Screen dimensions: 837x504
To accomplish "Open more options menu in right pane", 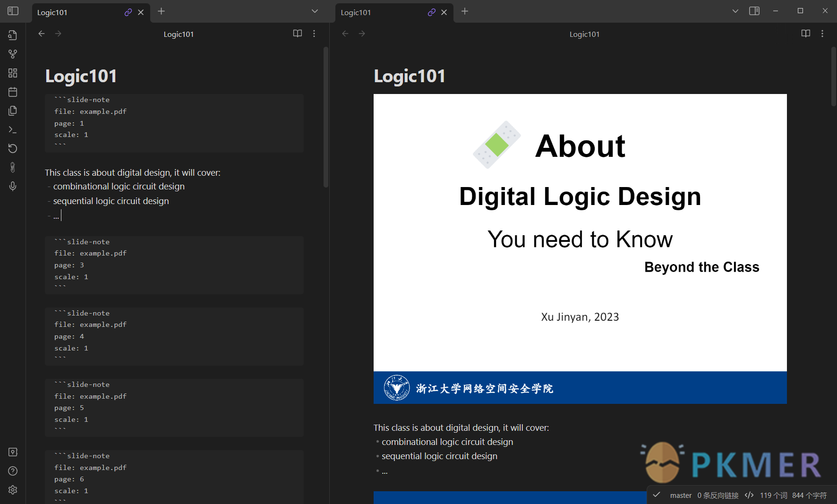I will click(x=822, y=34).
